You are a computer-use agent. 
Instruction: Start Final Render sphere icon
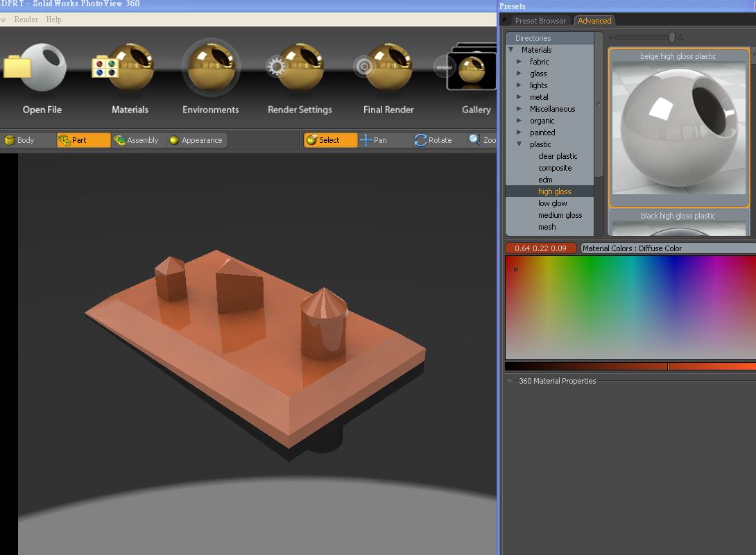tap(384, 67)
